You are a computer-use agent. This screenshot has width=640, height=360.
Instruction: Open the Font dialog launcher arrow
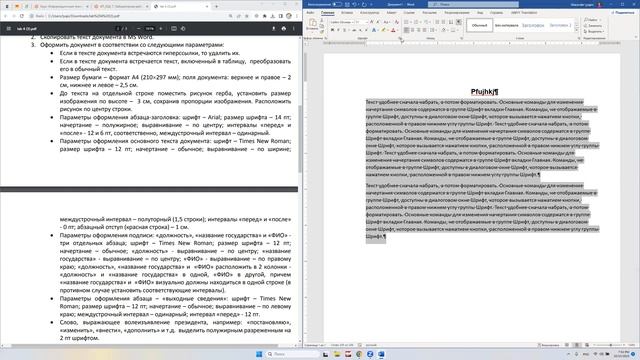[x=400, y=38]
